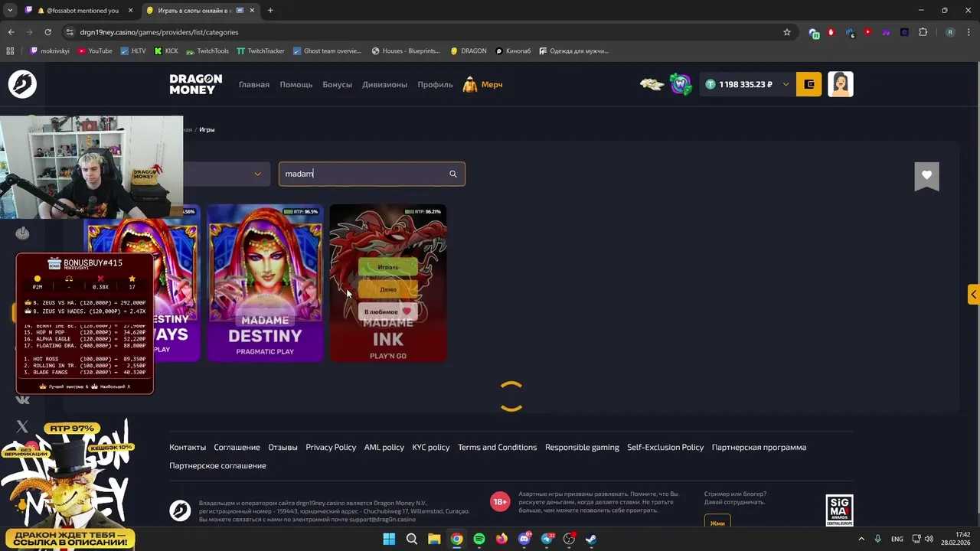Show hidden system tray icons chevron

point(861,539)
